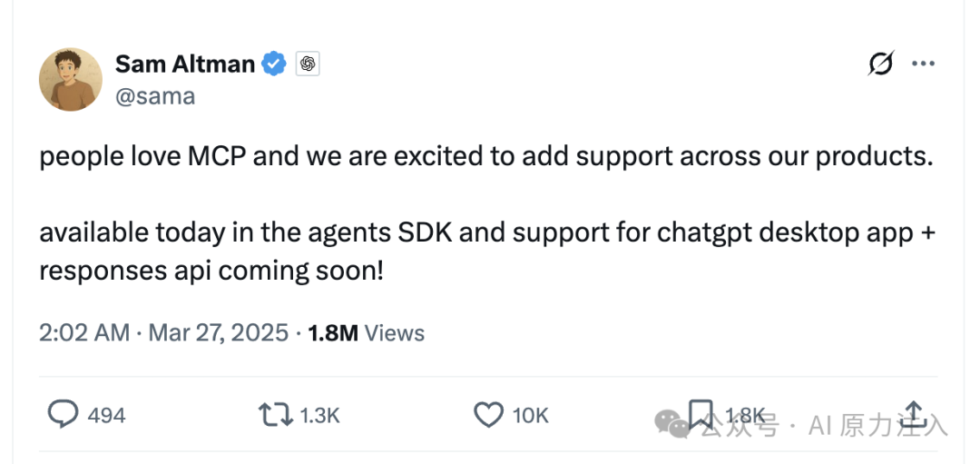
Task: Click the WeChat watermark logo icon
Action: point(673,424)
